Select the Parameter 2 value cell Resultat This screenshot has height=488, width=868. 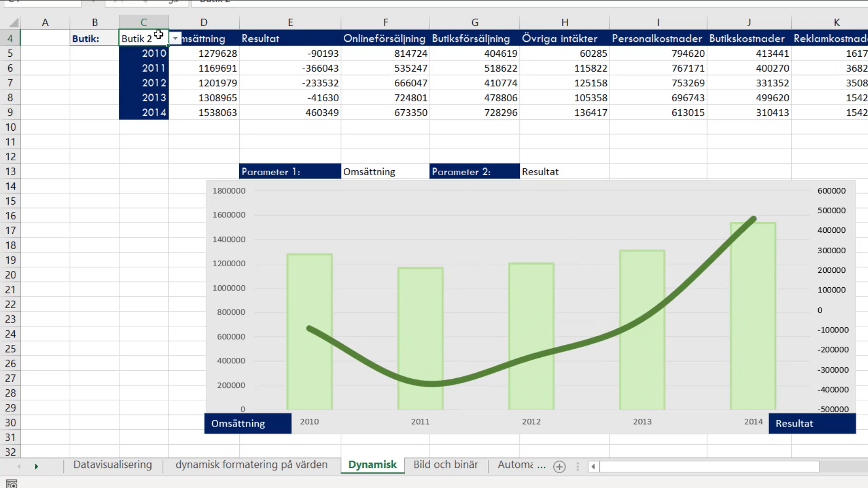click(x=564, y=172)
